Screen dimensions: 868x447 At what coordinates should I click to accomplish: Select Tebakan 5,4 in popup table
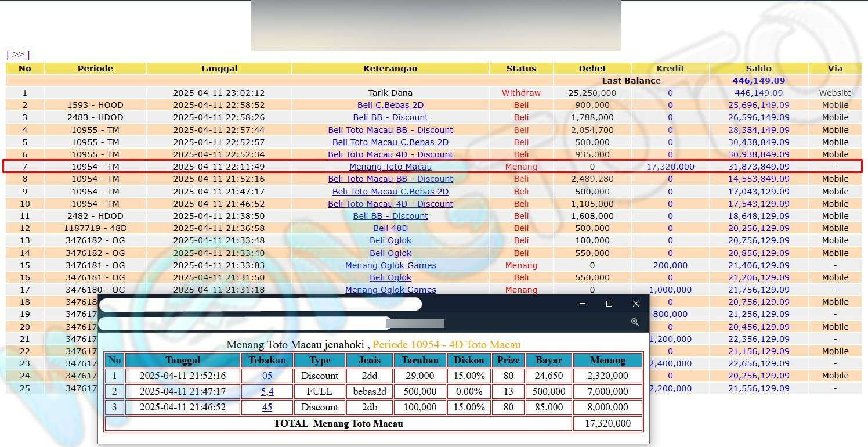point(267,392)
